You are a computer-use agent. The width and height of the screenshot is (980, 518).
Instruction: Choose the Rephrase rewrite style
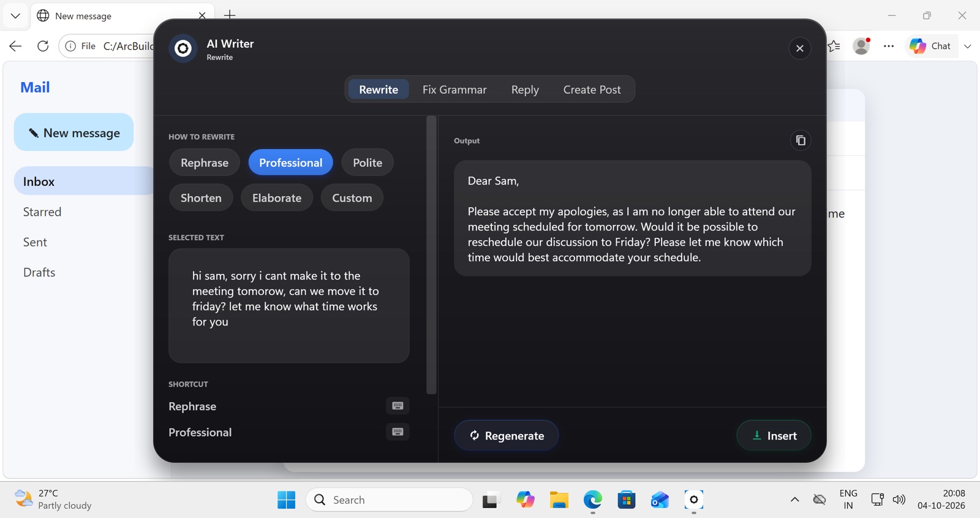pyautogui.click(x=205, y=162)
